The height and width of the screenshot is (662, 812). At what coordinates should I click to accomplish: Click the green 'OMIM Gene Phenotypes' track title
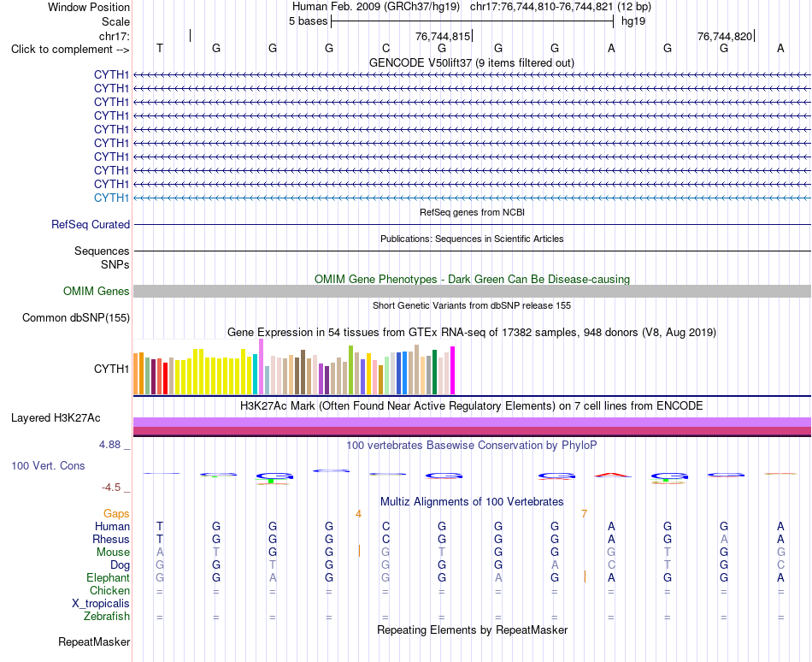pos(473,279)
